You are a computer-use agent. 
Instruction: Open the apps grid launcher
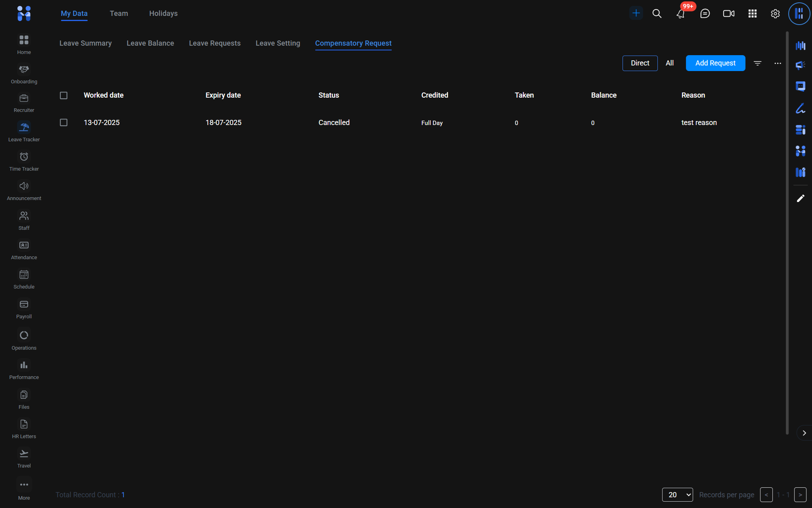pyautogui.click(x=752, y=14)
